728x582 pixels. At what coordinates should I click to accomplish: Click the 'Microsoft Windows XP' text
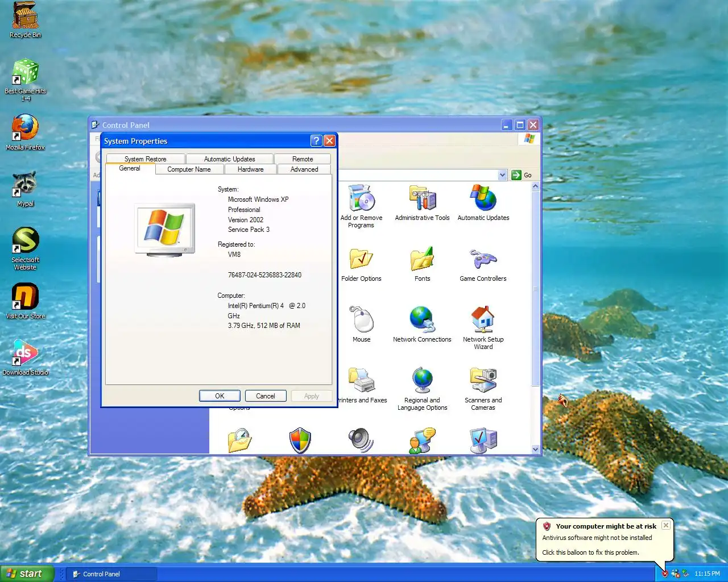[258, 199]
